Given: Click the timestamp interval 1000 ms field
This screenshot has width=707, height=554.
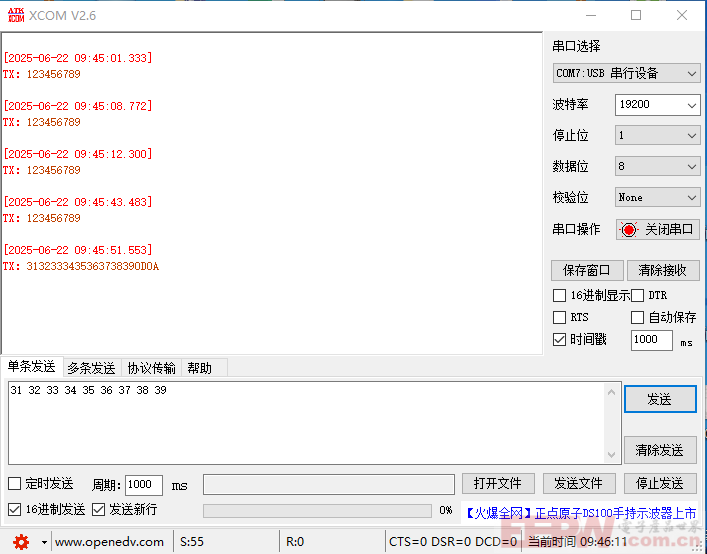Looking at the screenshot, I should [x=652, y=339].
